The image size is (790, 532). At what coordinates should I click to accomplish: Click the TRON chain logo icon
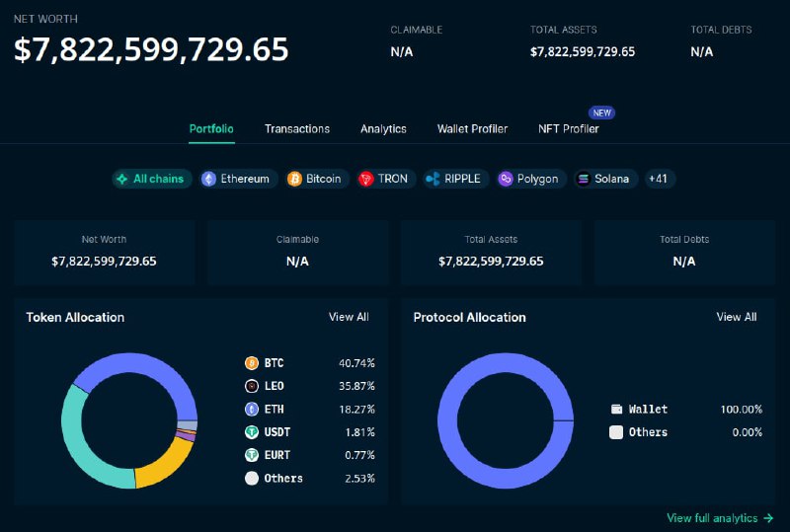coord(365,179)
